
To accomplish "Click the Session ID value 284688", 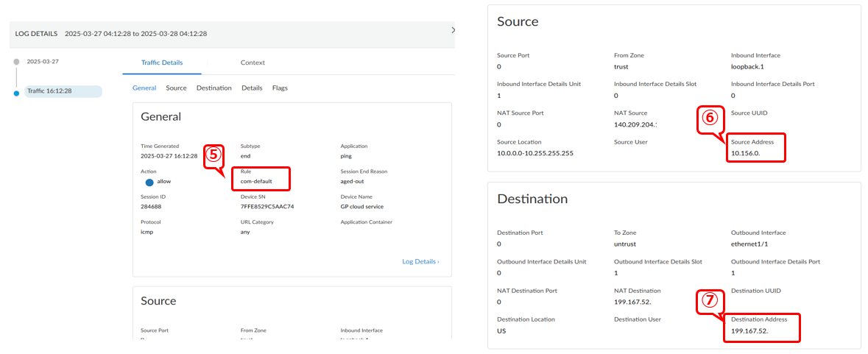I will [x=151, y=206].
